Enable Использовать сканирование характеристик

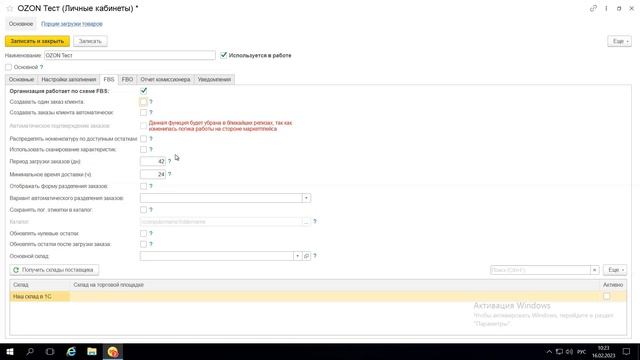pyautogui.click(x=143, y=149)
